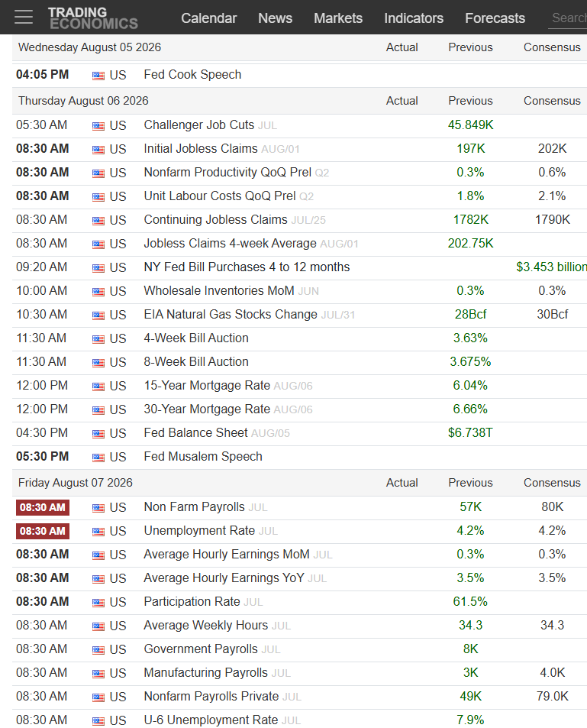Open Average Weekly Hours link
This screenshot has height=728, width=587.
(206, 626)
